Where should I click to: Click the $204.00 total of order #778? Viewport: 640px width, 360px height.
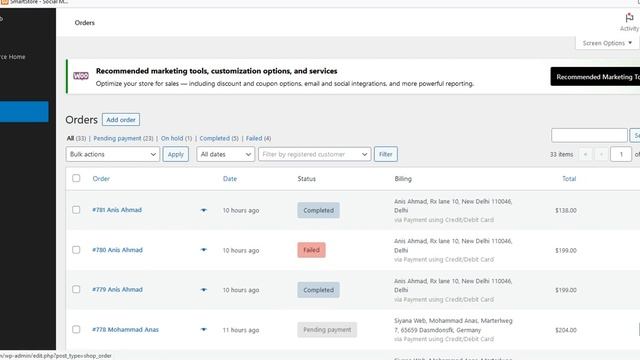coord(566,330)
